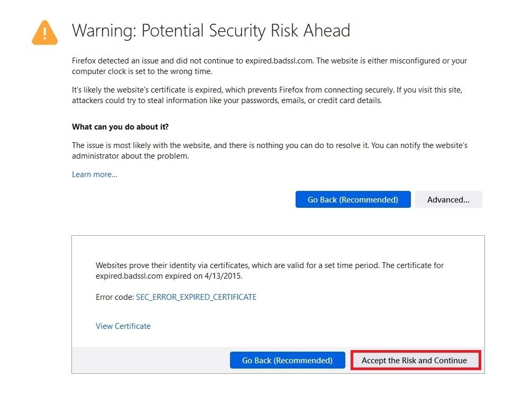532x395 pixels.
Task: Toggle the Advanced… button
Action: [x=448, y=199]
